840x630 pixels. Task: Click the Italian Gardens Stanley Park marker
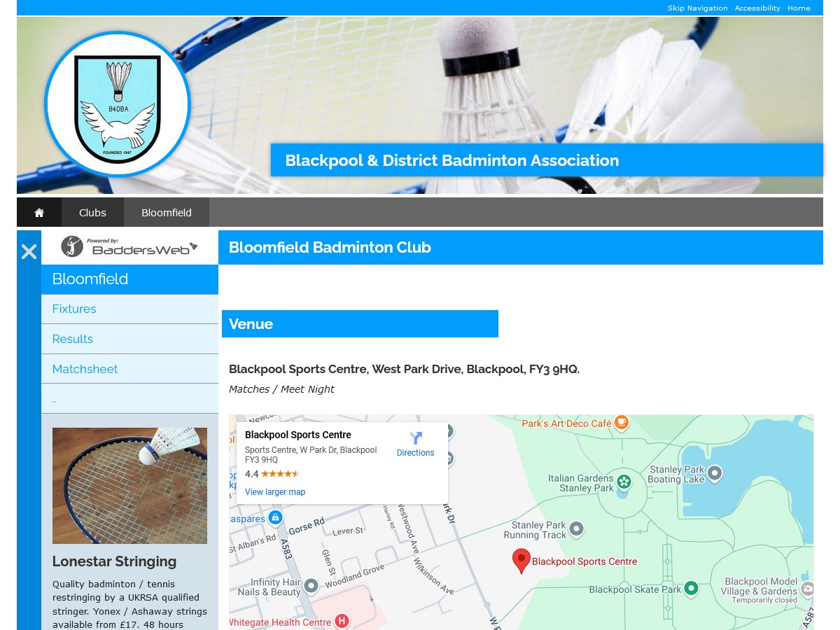point(623,483)
